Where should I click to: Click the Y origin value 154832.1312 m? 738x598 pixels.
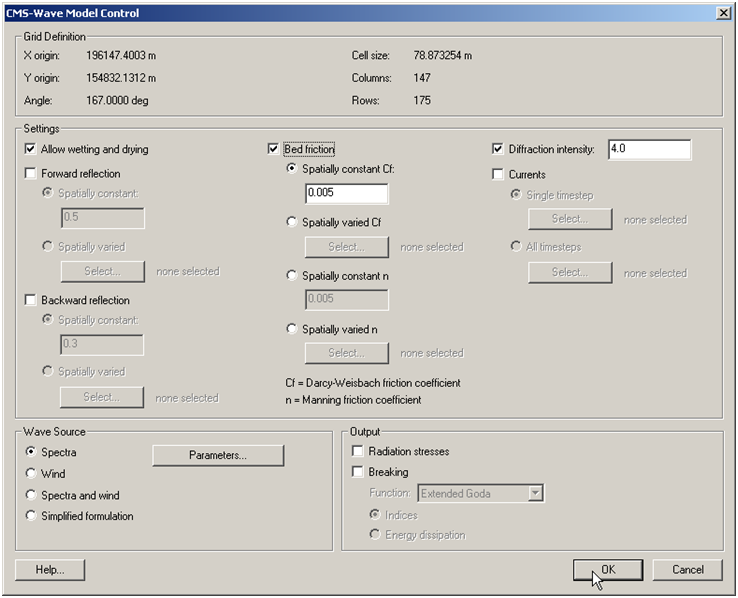click(x=121, y=78)
